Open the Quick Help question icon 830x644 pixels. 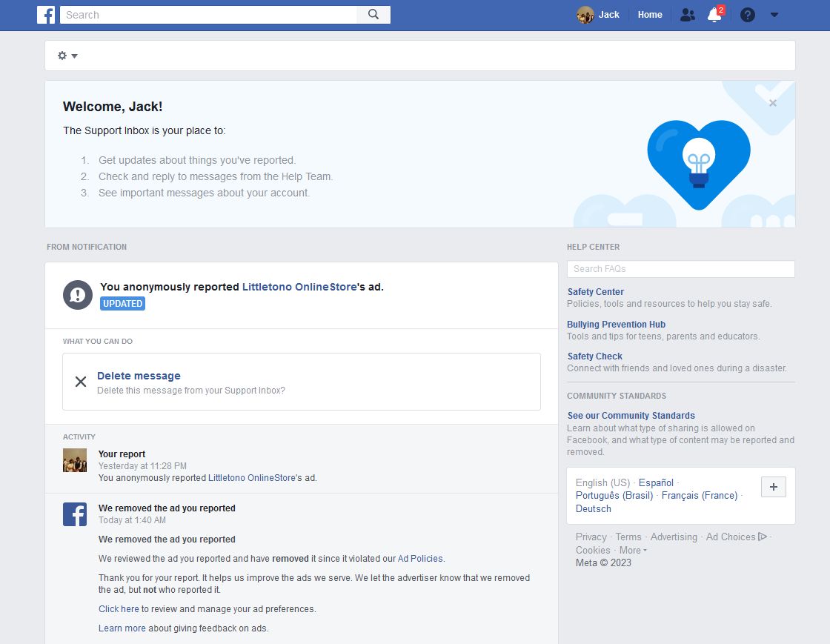(747, 15)
